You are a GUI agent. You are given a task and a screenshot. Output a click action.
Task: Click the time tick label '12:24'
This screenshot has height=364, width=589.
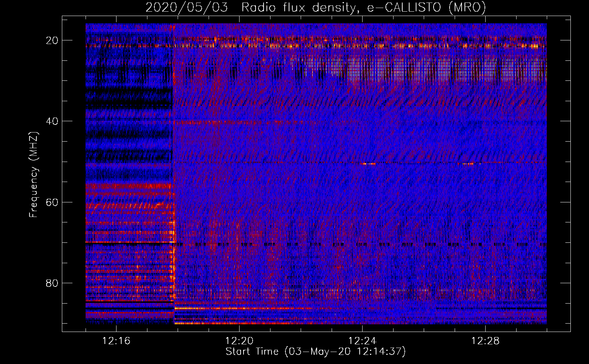362,341
